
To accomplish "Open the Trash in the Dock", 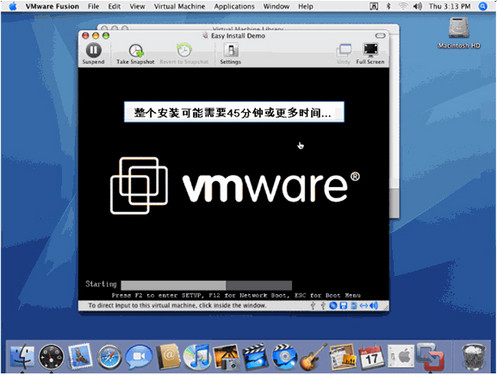I will (474, 357).
